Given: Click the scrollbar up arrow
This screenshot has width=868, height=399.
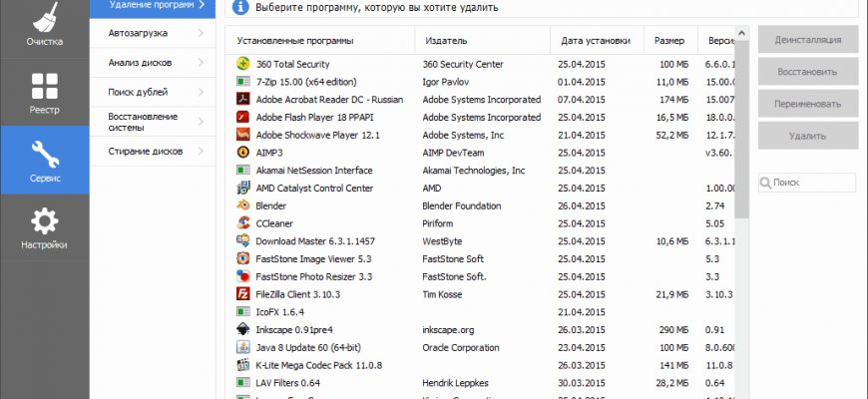Looking at the screenshot, I should (742, 33).
